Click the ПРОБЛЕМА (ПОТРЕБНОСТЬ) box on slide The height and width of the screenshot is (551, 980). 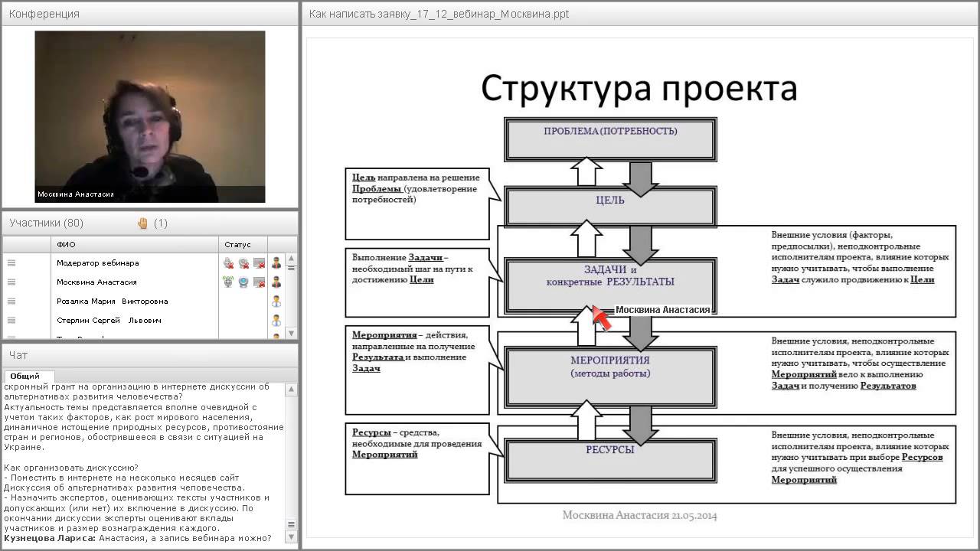[x=610, y=138]
